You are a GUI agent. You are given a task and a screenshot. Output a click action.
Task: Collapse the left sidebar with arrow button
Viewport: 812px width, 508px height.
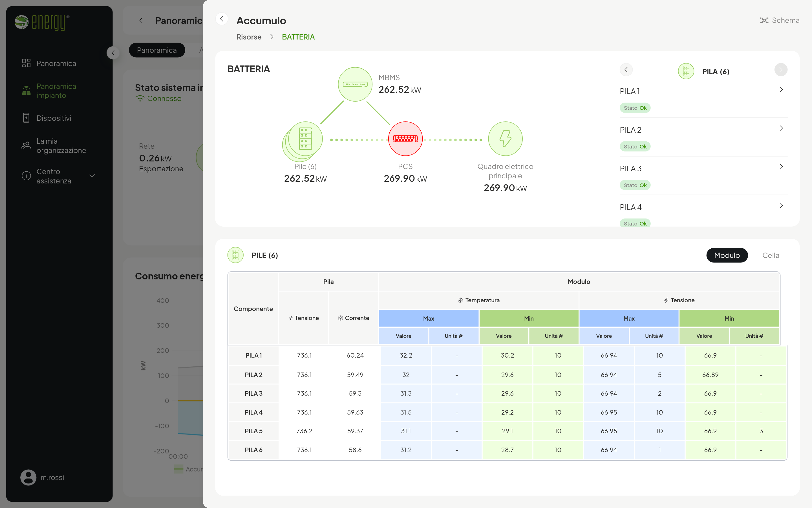(x=113, y=53)
